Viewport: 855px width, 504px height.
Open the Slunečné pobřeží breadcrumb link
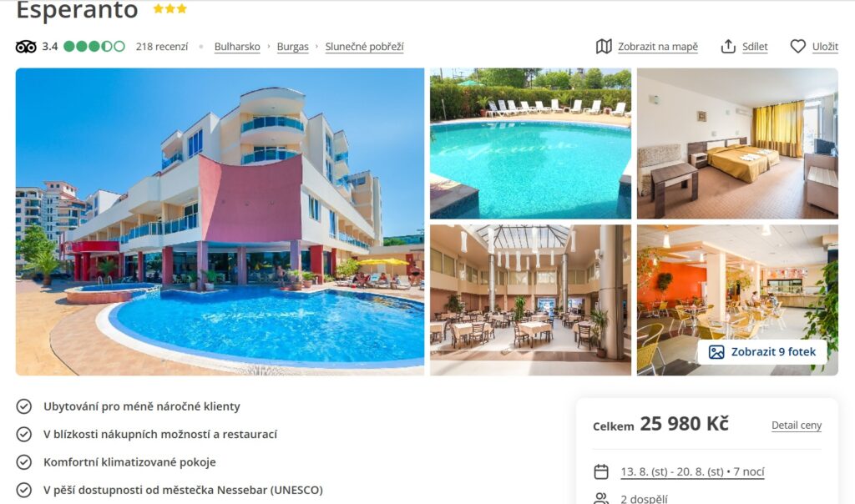(364, 47)
